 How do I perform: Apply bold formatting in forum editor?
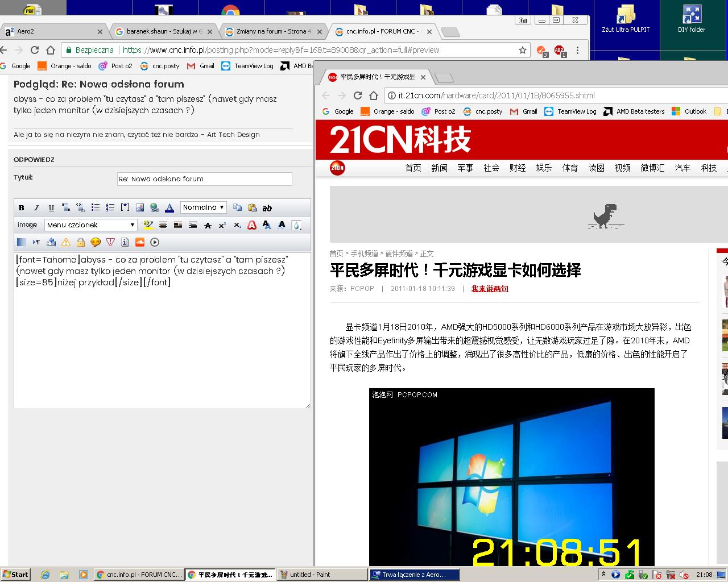point(22,207)
